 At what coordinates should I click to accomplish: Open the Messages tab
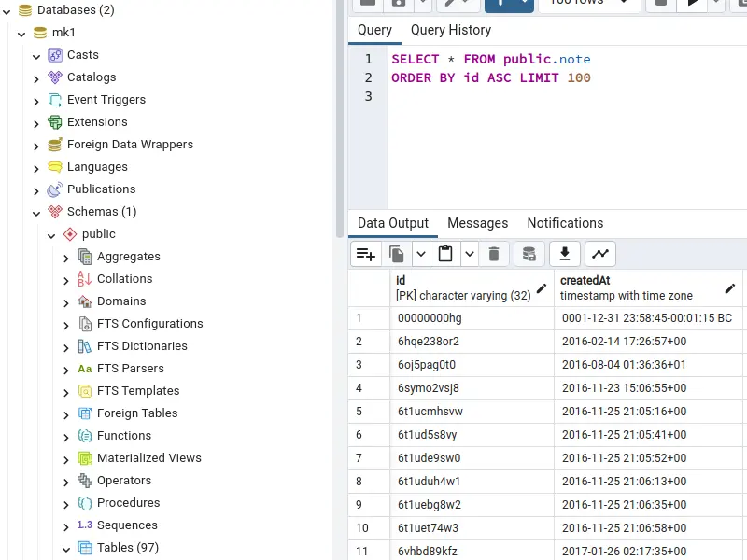coord(477,223)
